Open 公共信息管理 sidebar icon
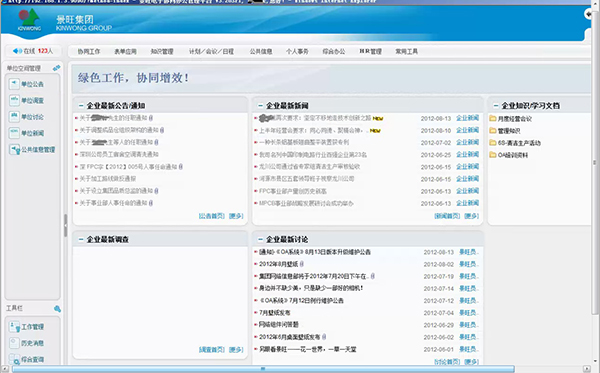Viewport: 600px width, 373px height. point(15,150)
